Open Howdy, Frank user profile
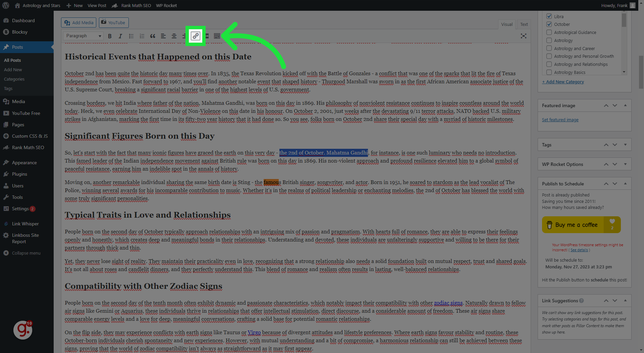 click(x=618, y=5)
